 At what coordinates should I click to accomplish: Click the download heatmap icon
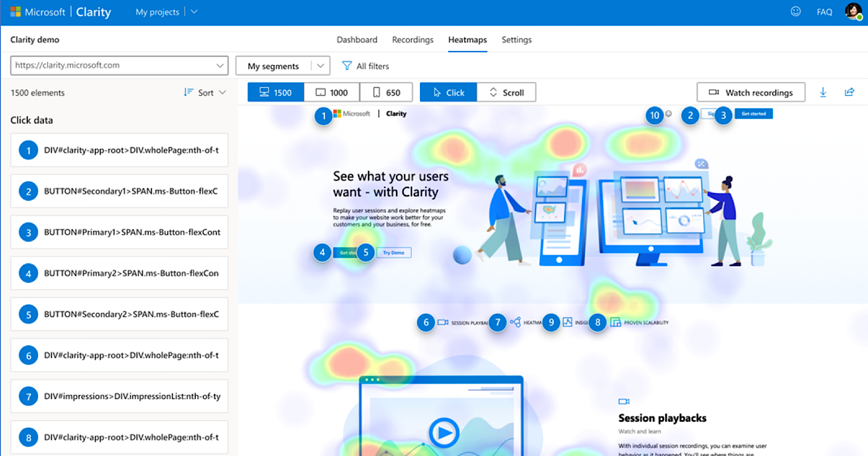(823, 92)
